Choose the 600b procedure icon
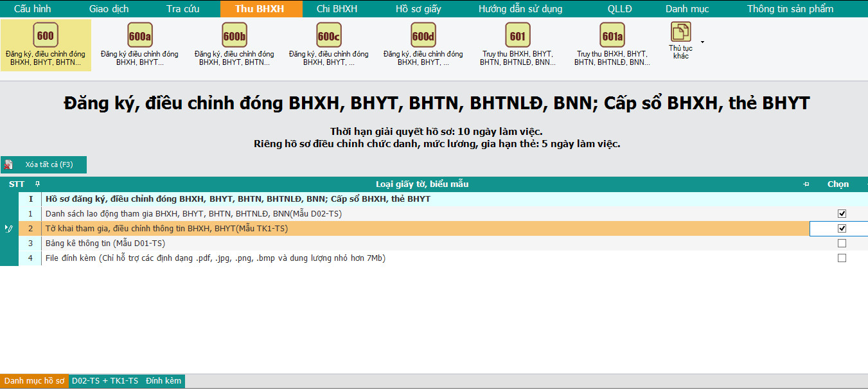The height and width of the screenshot is (390, 868). [x=235, y=36]
